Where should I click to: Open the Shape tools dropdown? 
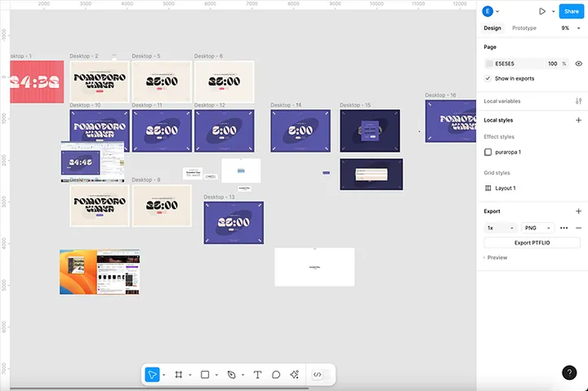click(217, 375)
